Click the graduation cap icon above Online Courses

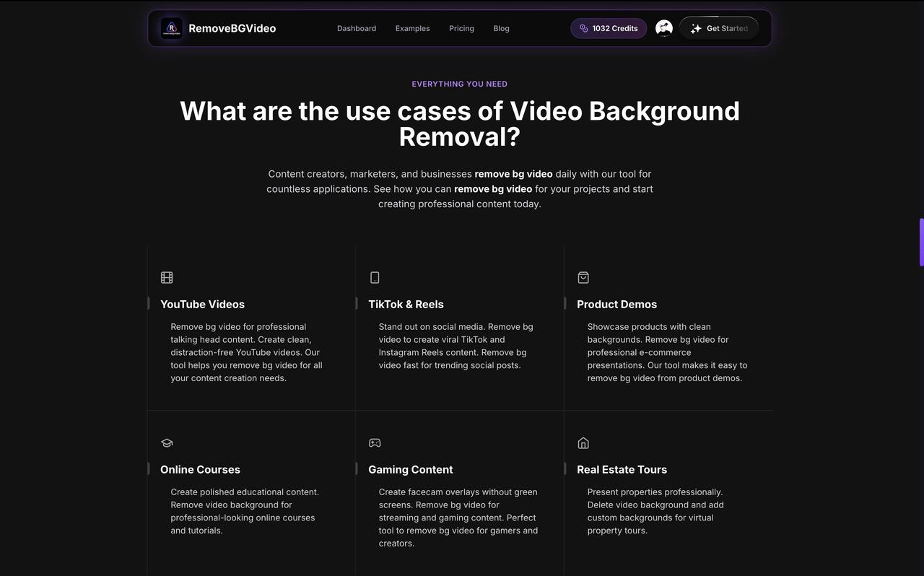[167, 442]
